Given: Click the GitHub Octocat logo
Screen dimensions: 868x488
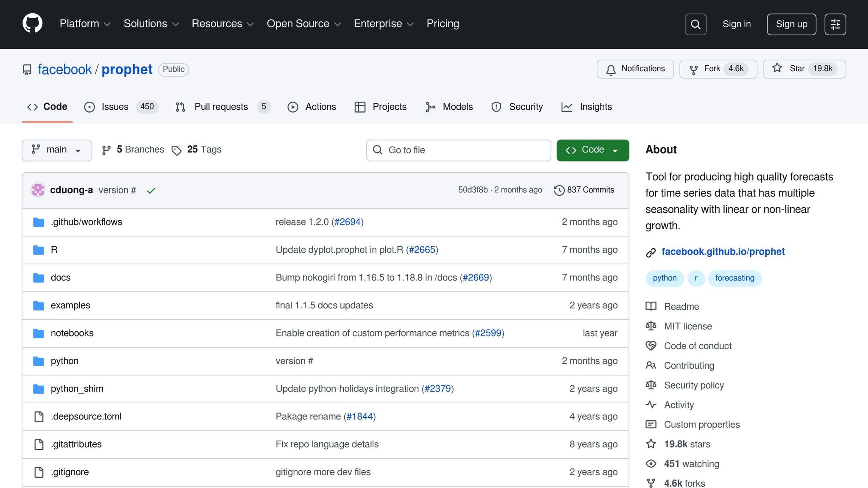Looking at the screenshot, I should [32, 23].
